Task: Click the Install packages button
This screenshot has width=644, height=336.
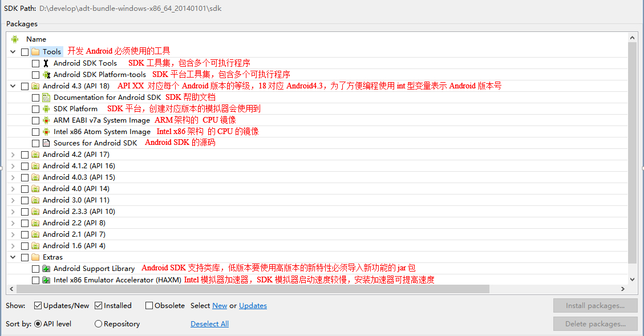Action: click(x=595, y=306)
